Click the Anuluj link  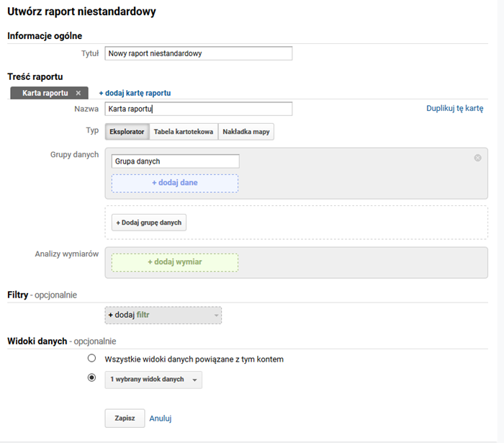tap(160, 418)
